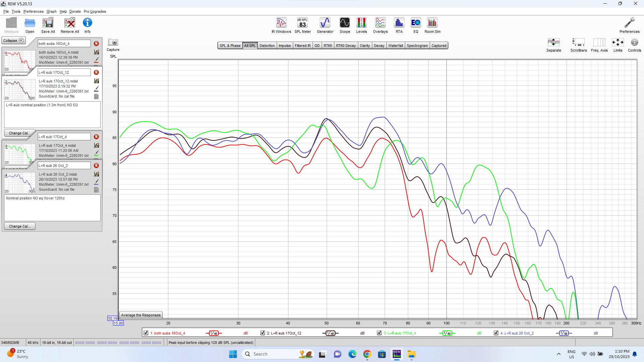Collapse the measurements side panel

pyautogui.click(x=14, y=41)
